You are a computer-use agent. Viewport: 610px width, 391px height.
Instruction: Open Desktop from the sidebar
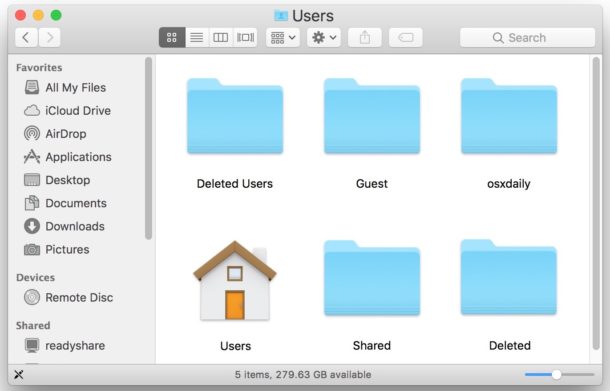click(57, 180)
